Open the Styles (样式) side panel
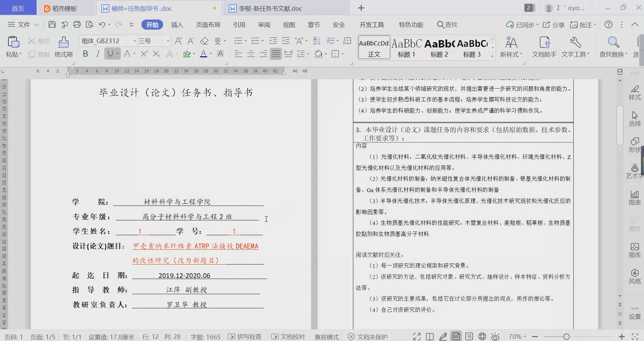The image size is (644, 341). tap(635, 92)
